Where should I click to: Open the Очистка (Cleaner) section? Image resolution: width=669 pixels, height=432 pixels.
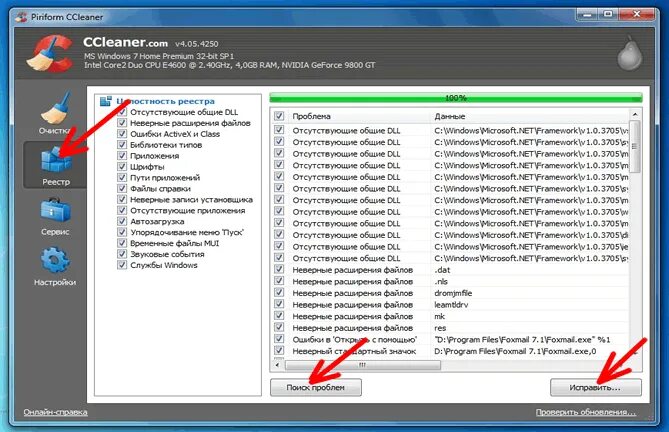(x=55, y=113)
